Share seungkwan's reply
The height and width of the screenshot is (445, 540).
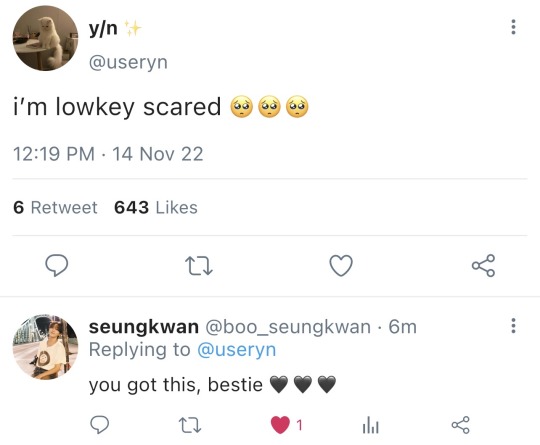coord(460,425)
